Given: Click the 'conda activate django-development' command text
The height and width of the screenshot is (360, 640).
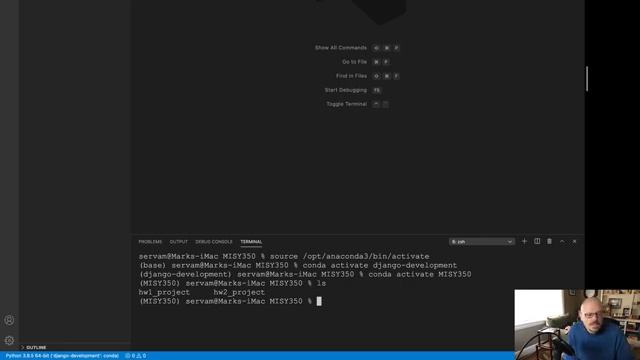Looking at the screenshot, I should tap(380, 265).
